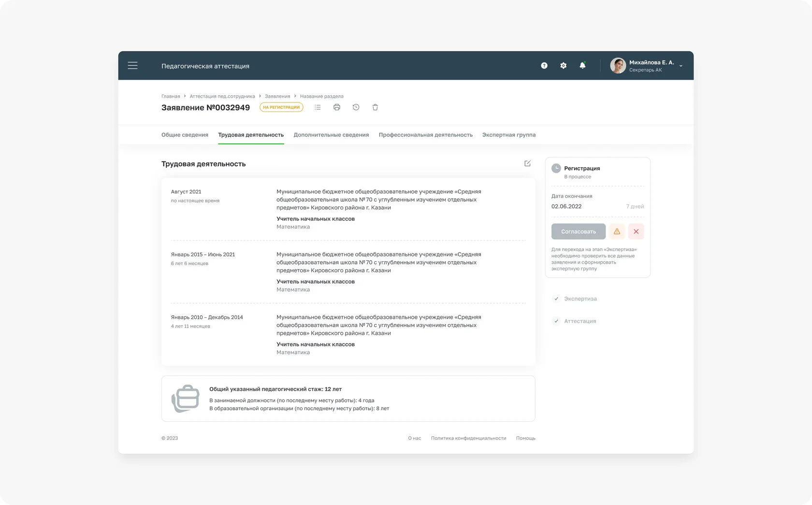Image resolution: width=812 pixels, height=505 pixels.
Task: Edit Трудовая деятельность section icon
Action: pos(527,163)
